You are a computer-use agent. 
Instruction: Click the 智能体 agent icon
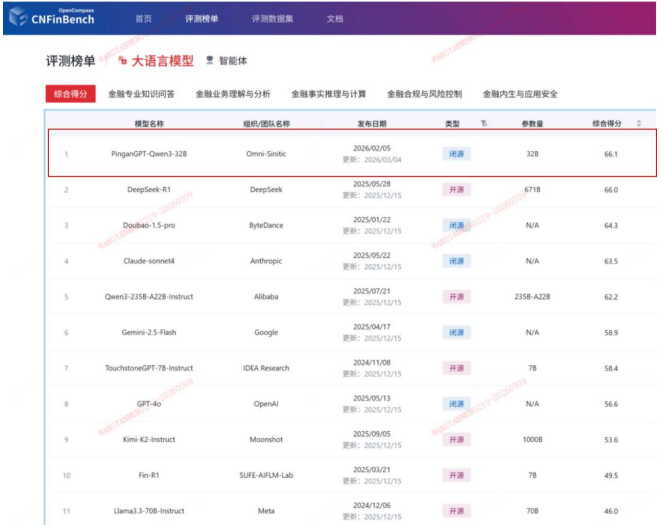click(210, 61)
